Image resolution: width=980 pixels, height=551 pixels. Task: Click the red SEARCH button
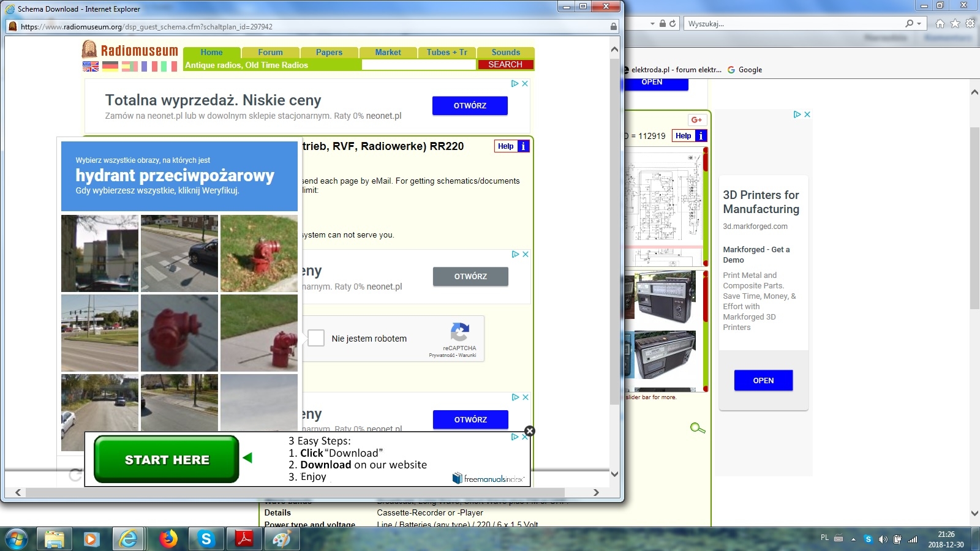point(505,64)
